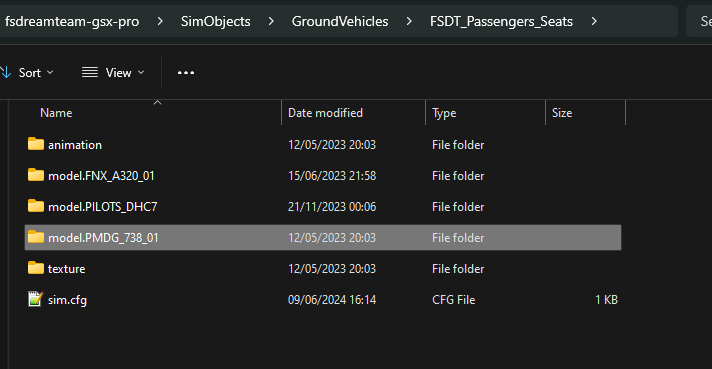The height and width of the screenshot is (369, 712).
Task: Expand chevron after FSDT_Passengers_Seats breadcrumb
Action: (594, 21)
